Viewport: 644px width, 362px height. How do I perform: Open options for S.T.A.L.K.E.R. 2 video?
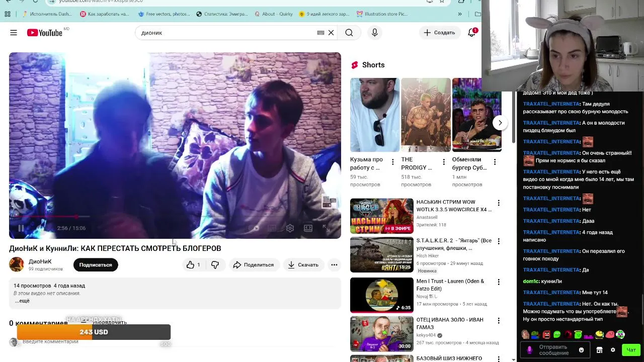[499, 241]
